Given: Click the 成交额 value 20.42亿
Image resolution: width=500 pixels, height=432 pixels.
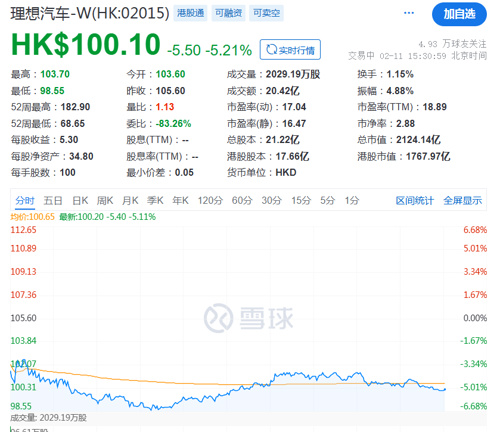Looking at the screenshot, I should pos(282,91).
